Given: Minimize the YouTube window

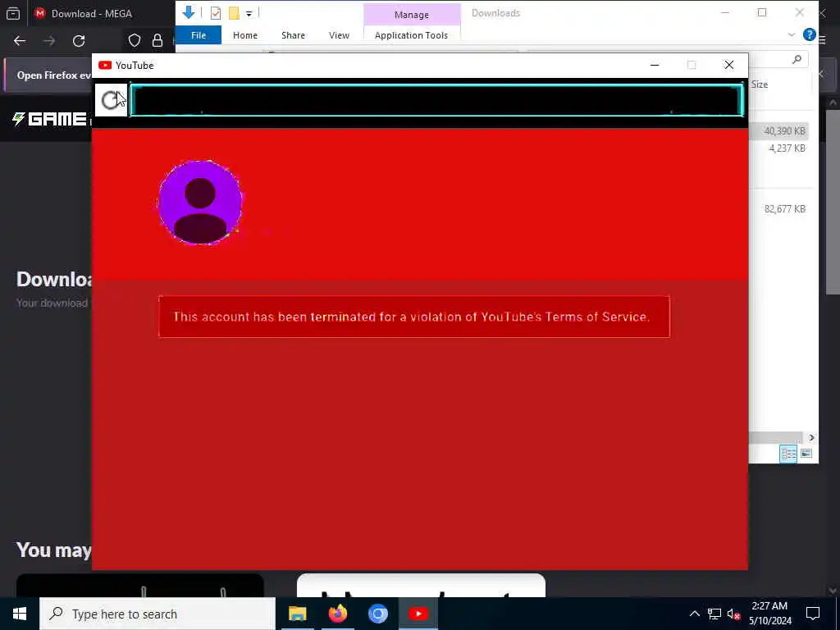Looking at the screenshot, I should [x=654, y=66].
